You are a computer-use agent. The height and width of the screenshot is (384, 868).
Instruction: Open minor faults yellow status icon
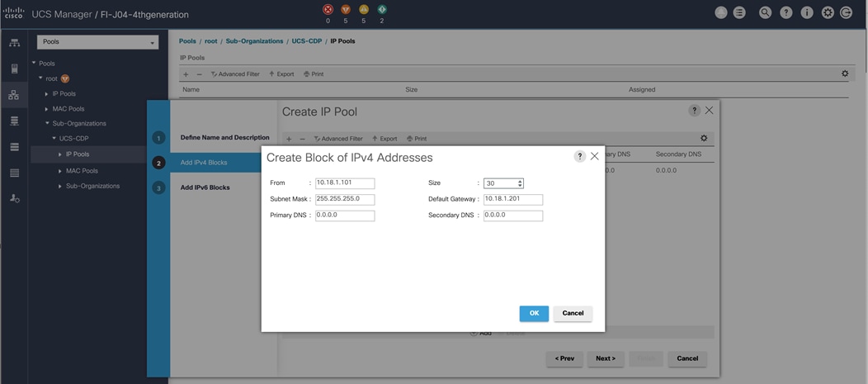point(364,9)
